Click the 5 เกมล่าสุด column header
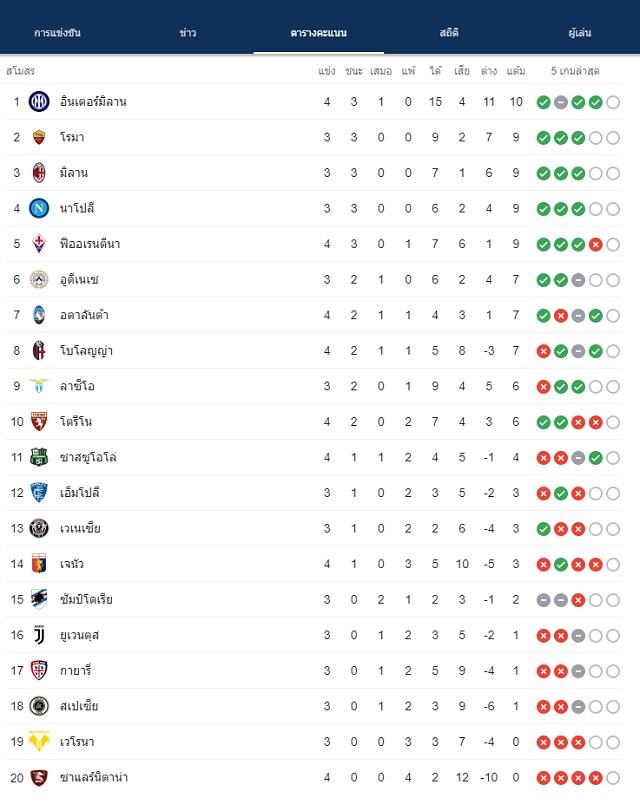 pos(575,71)
